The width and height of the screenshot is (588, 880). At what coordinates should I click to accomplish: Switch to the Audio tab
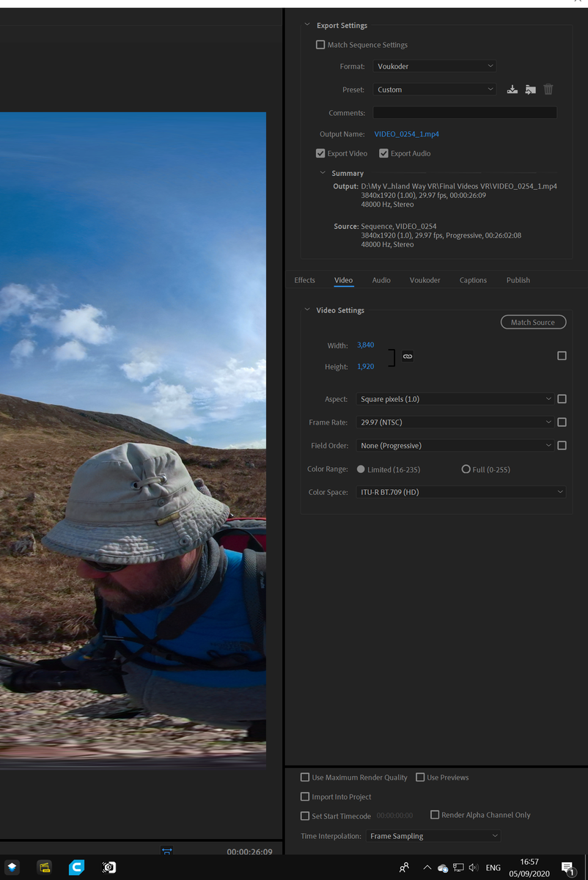[x=381, y=280]
